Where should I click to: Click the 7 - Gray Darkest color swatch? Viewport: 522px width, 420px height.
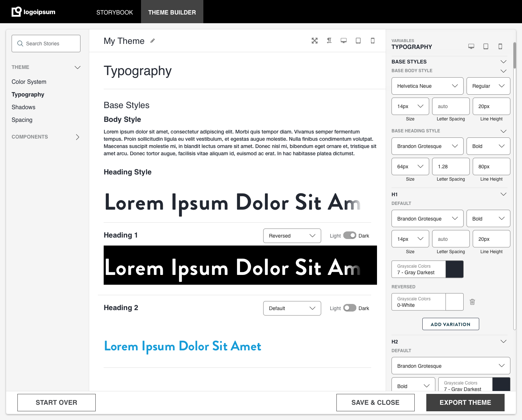455,269
